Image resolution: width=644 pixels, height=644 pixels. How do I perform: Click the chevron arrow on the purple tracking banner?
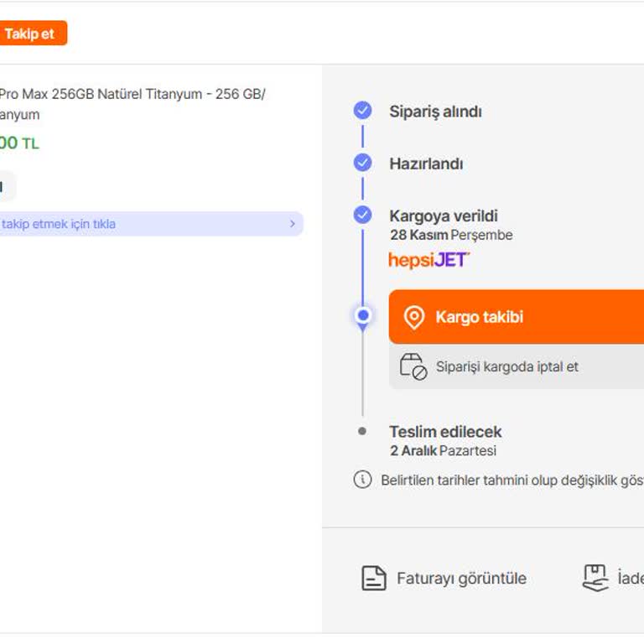tap(292, 224)
